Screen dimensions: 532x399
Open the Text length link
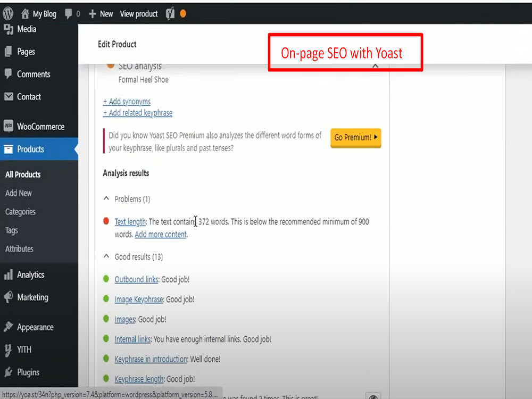(x=130, y=221)
